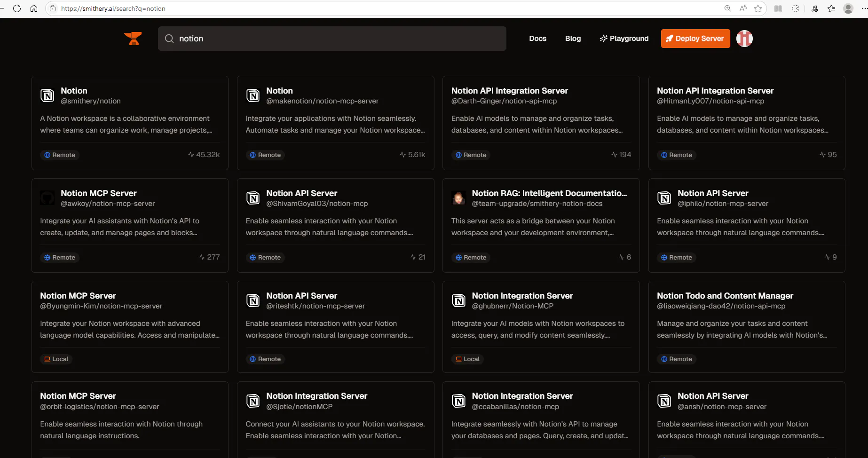Open the Notion server by @smithery/notion
Image resolution: width=868 pixels, height=458 pixels.
pyautogui.click(x=130, y=123)
